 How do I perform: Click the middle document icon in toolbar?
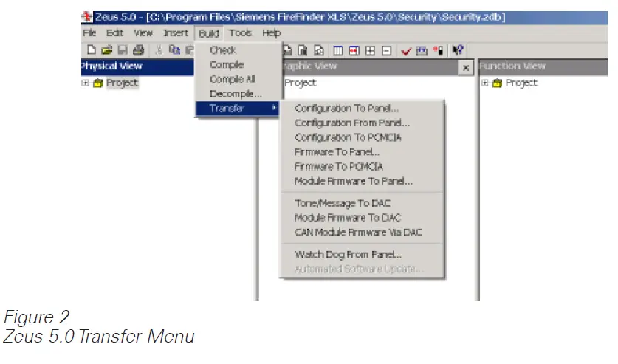(x=303, y=50)
